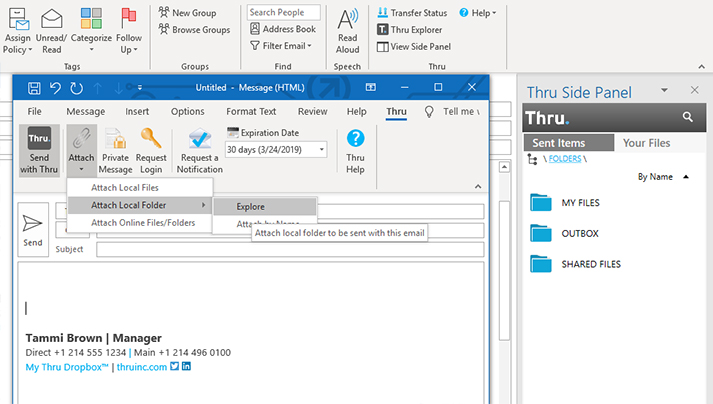Open Thru Side Panel options dropdown
Image resolution: width=713 pixels, height=404 pixels.
coord(664,90)
